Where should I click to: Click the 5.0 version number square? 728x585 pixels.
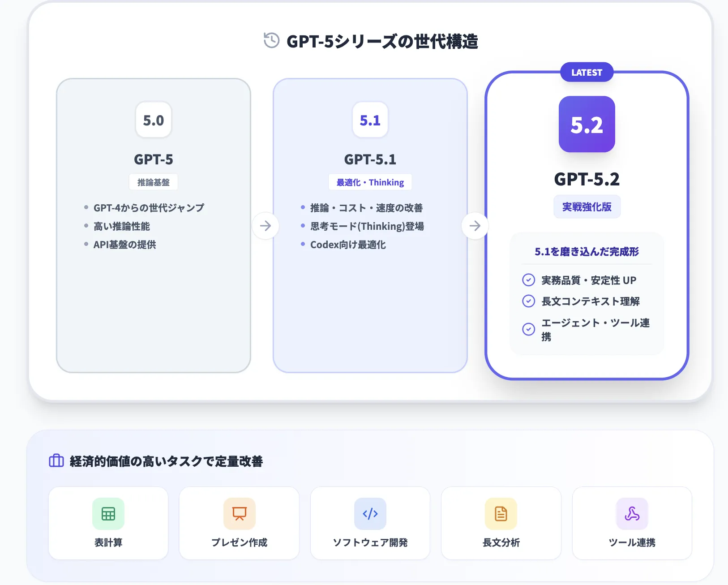coord(153,120)
